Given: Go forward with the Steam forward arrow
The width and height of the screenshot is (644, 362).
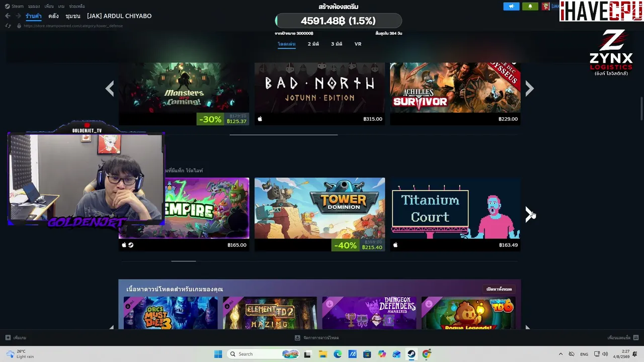Looking at the screenshot, I should pos(18,16).
